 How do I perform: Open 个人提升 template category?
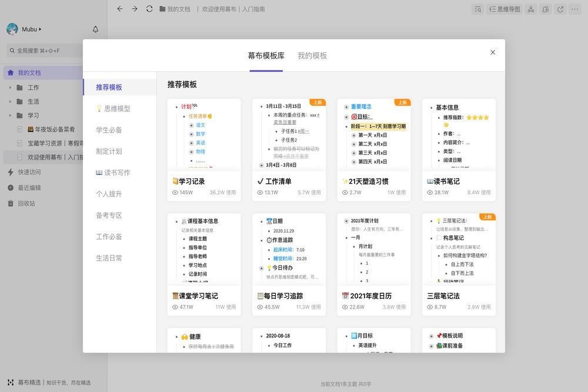[119, 194]
